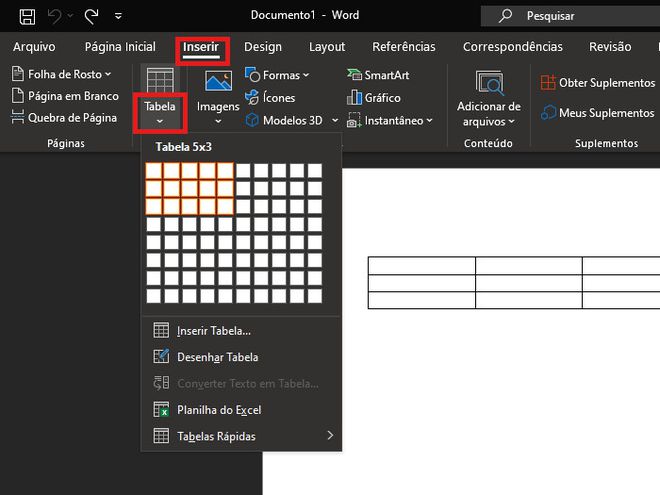Switch to the Design tab
The image size is (660, 495).
pyautogui.click(x=263, y=47)
